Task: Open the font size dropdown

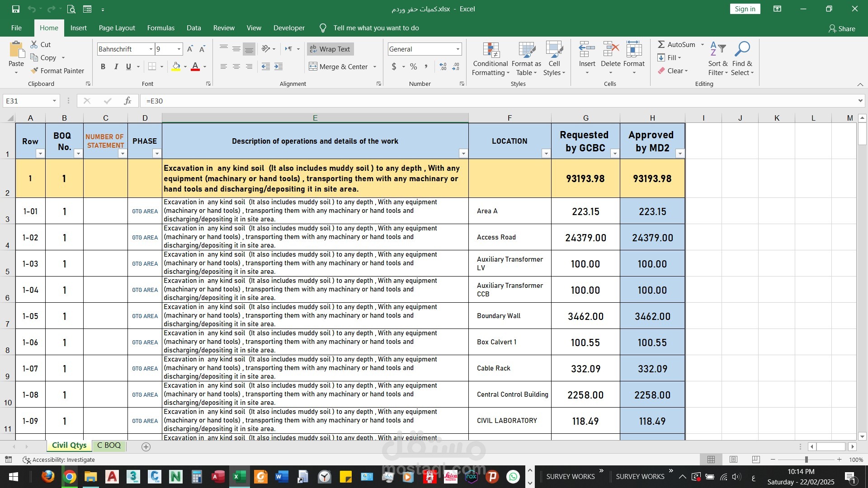Action: pyautogui.click(x=179, y=49)
